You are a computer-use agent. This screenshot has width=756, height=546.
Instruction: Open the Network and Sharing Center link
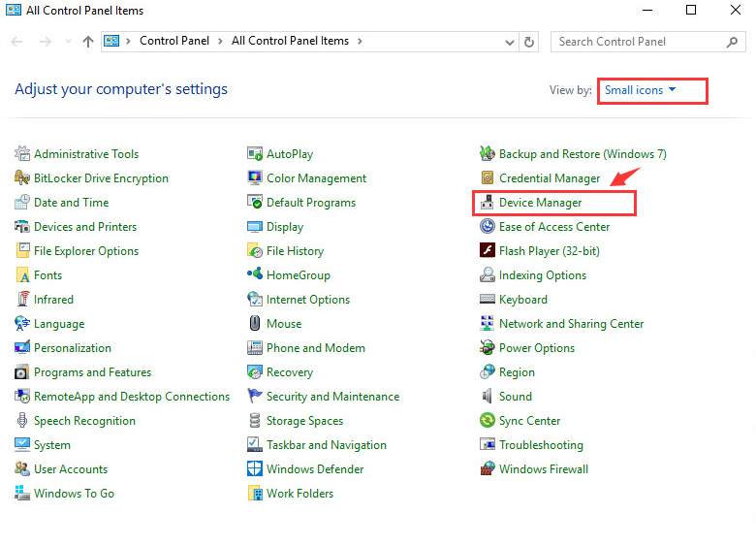pyautogui.click(x=571, y=324)
